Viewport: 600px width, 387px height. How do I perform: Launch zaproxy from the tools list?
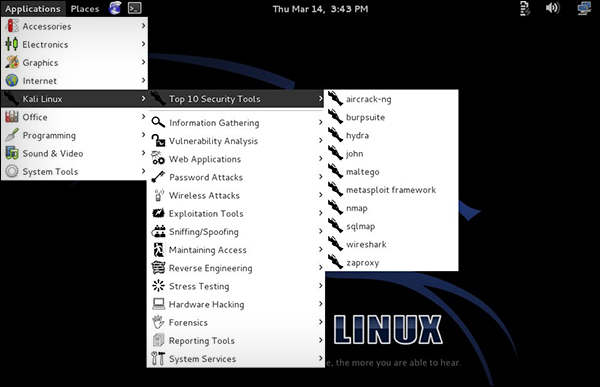pos(391,263)
